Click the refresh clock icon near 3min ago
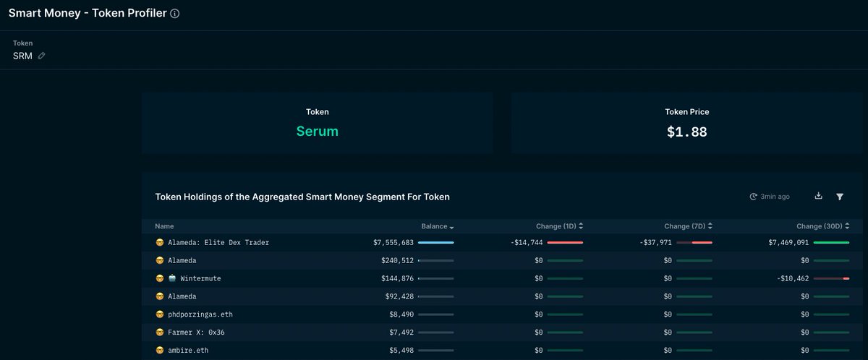 [753, 197]
